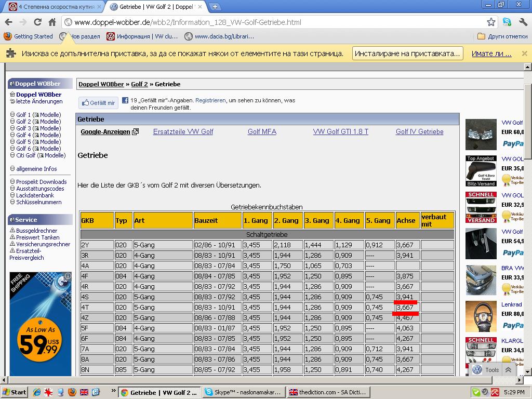532x399 pixels.
Task: Open the 'Golf 3' sidebar link
Action: (23, 128)
